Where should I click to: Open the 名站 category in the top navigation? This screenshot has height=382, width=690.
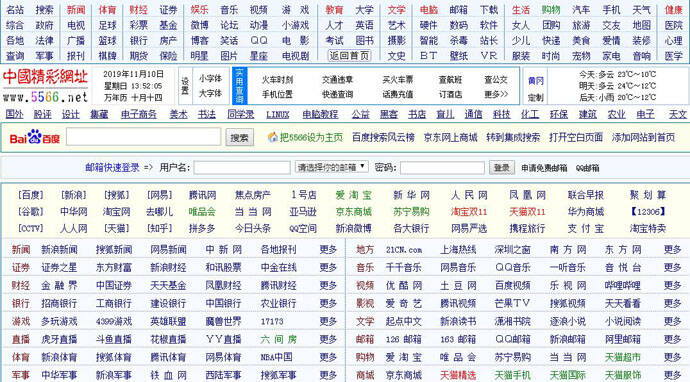point(15,10)
